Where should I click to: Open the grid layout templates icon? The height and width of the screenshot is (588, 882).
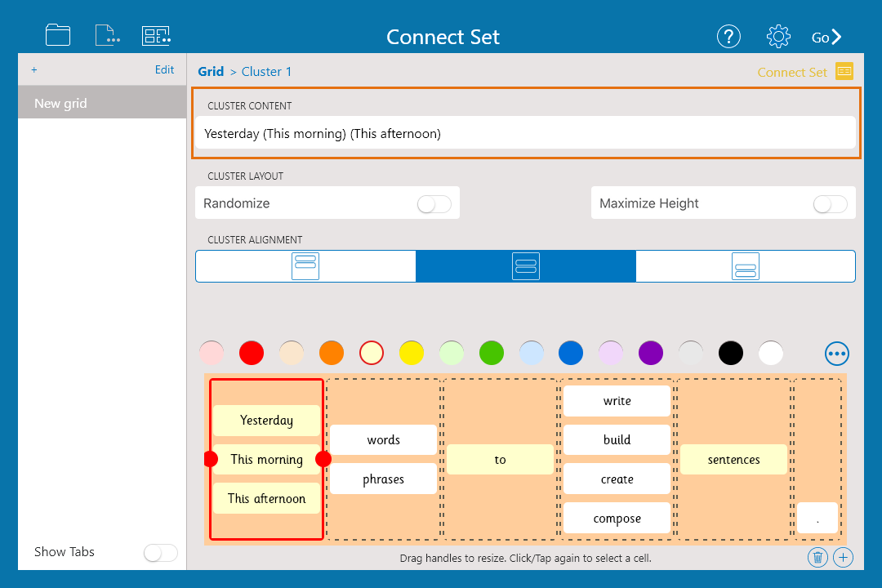tap(156, 35)
